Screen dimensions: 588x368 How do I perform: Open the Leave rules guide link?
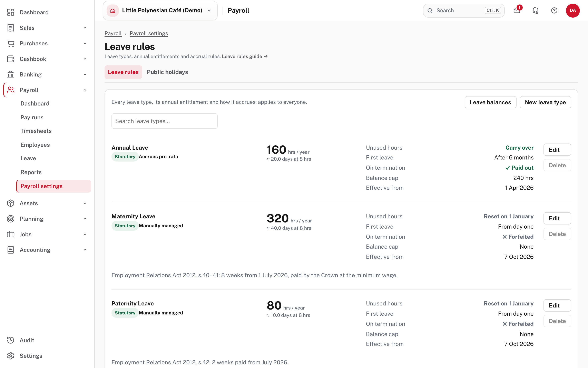point(245,56)
